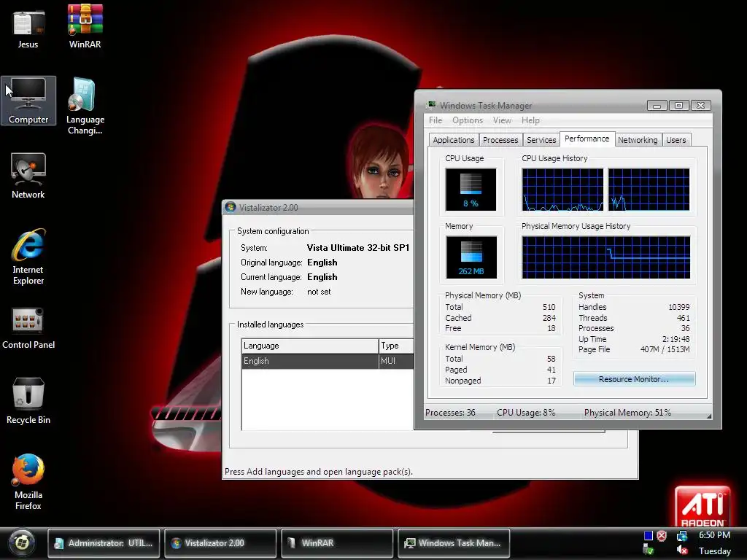Close the Task Manager window
Viewport: 747px width, 560px height.
coord(701,105)
